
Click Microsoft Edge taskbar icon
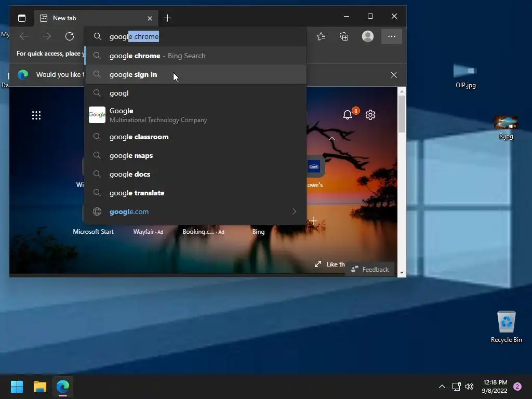click(x=63, y=387)
